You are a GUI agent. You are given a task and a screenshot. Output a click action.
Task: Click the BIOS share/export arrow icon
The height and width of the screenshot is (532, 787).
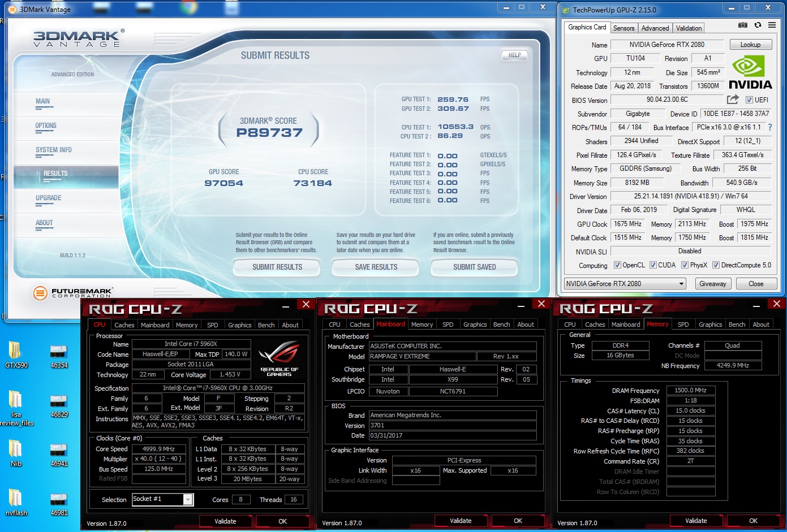pos(733,100)
